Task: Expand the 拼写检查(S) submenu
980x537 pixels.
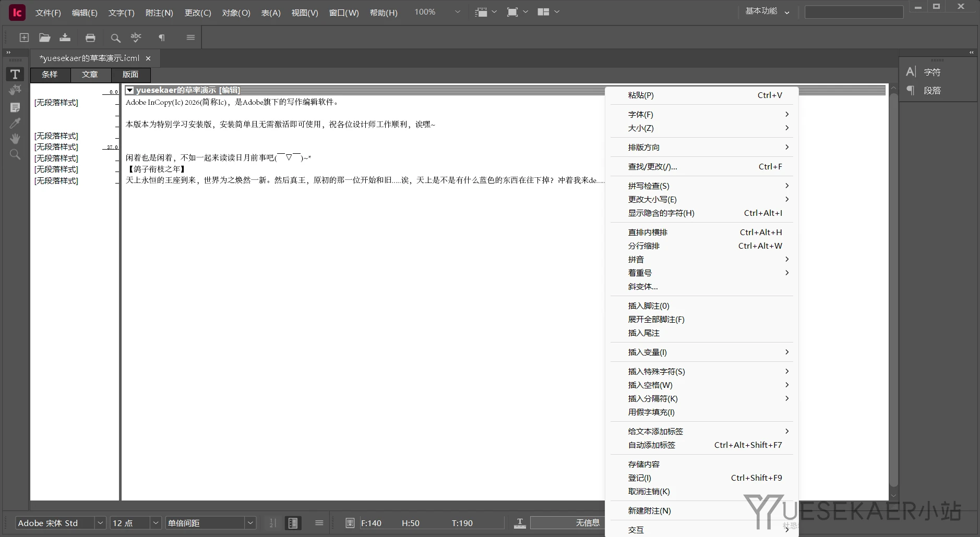Action: (702, 186)
